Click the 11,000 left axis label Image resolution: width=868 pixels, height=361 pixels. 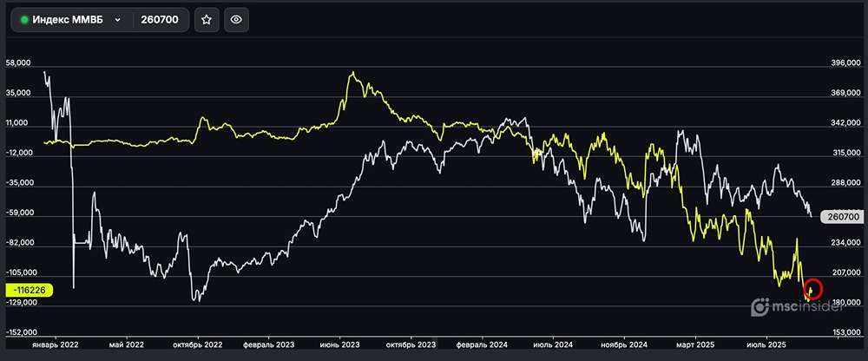coord(18,123)
